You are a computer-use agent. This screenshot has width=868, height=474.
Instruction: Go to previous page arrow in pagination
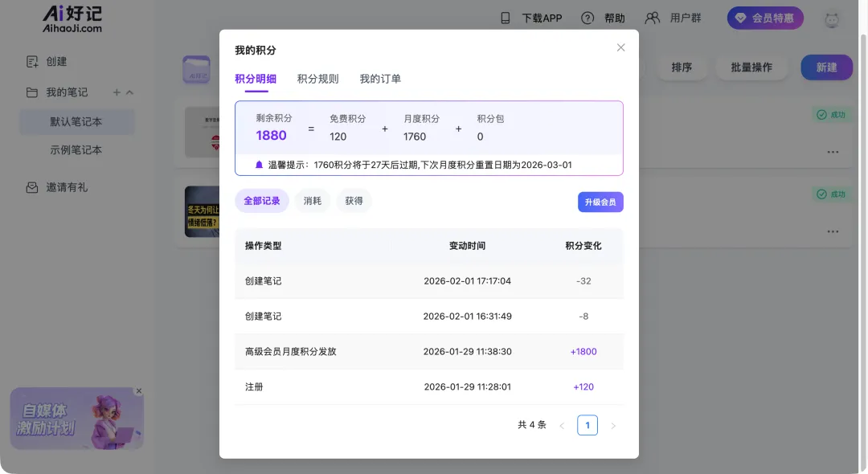pyautogui.click(x=562, y=426)
